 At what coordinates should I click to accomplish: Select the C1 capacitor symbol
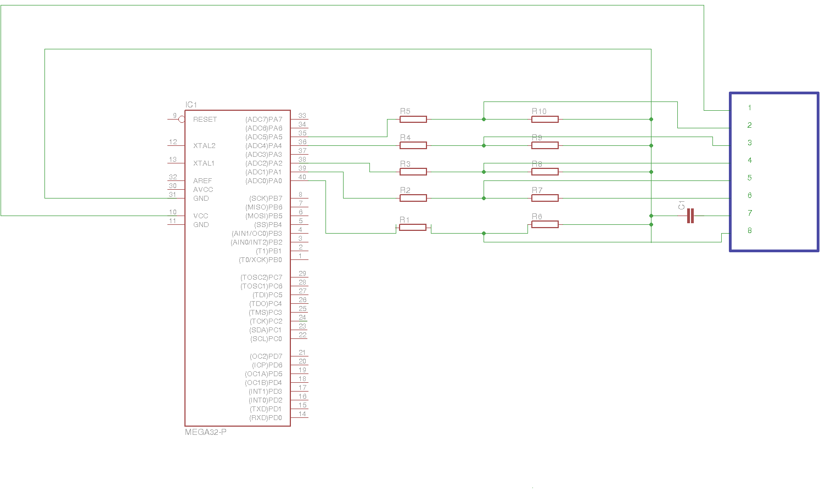tap(690, 216)
